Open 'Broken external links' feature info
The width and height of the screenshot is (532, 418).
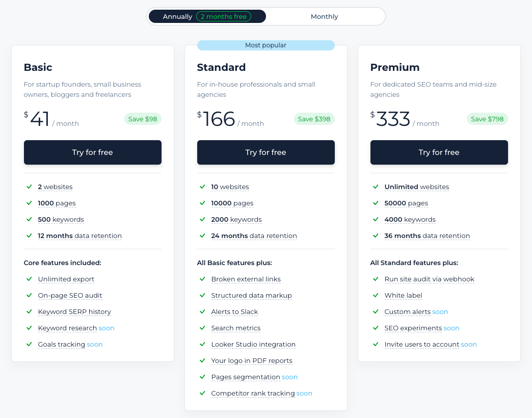pos(246,279)
